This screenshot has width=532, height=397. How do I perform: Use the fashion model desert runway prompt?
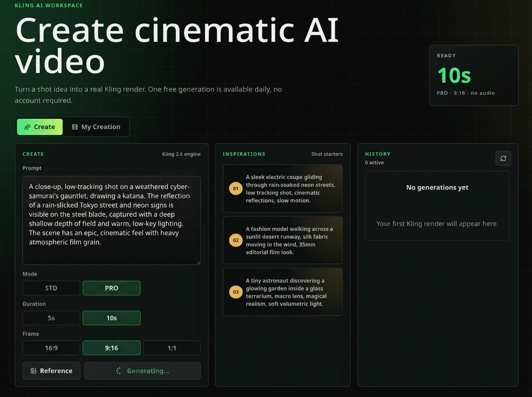[x=283, y=240]
